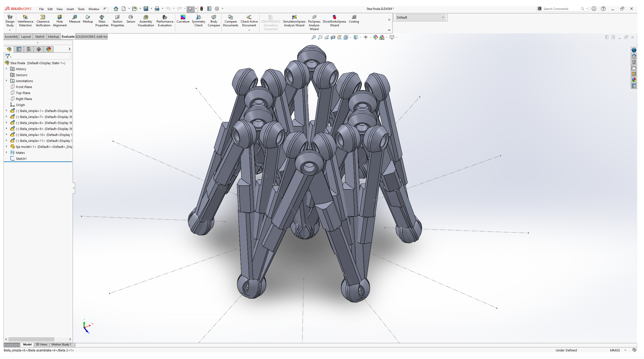Expand the Mates folder

7,152
